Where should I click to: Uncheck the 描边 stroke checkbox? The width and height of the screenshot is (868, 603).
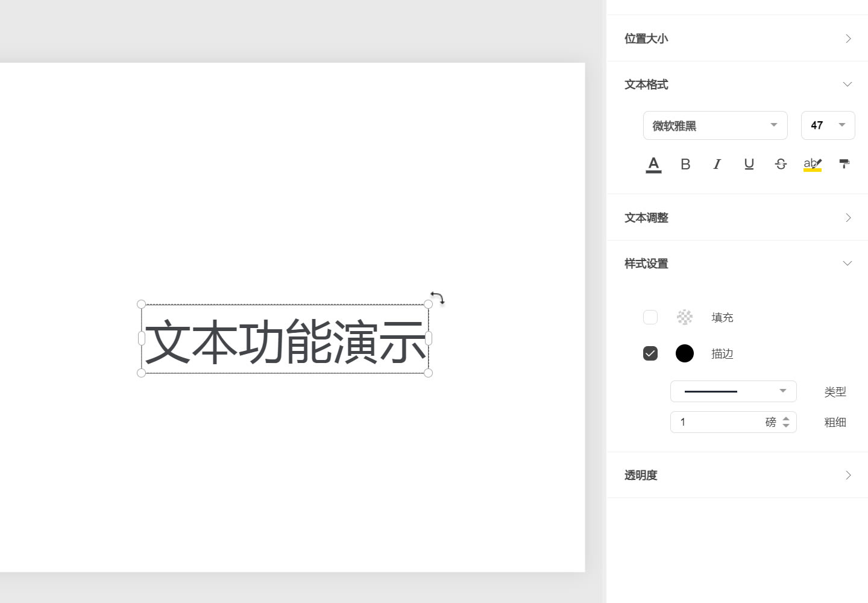[x=650, y=353]
